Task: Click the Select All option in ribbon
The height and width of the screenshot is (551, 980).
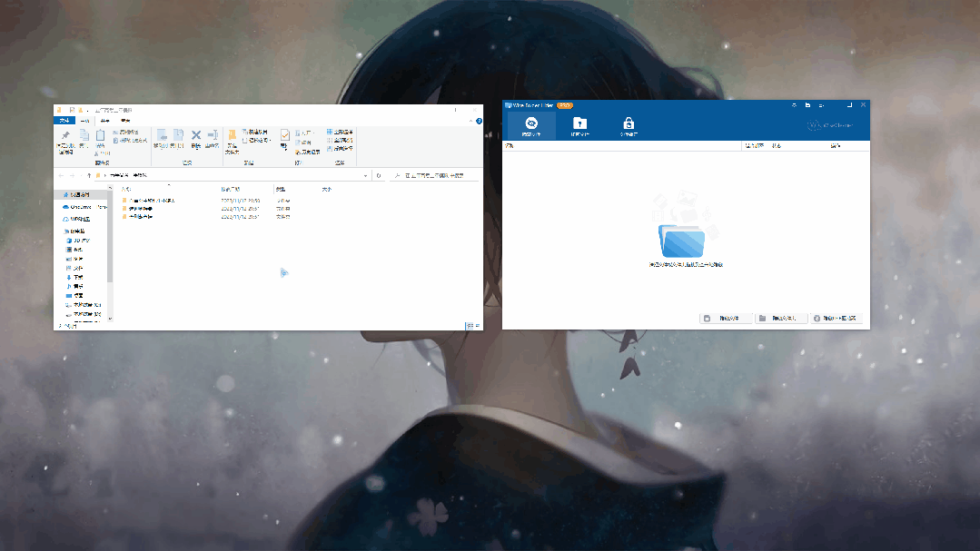Action: click(x=343, y=132)
